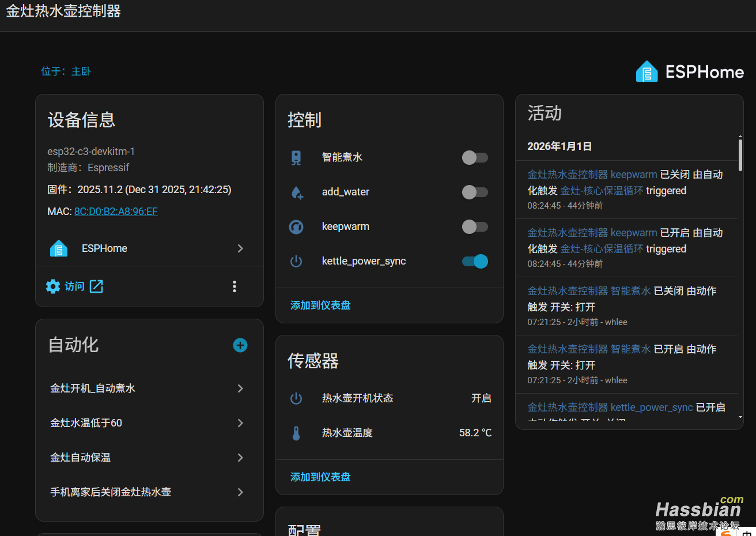Click the plus icon to add a new automation
Screen dimensions: 756x536
point(240,345)
